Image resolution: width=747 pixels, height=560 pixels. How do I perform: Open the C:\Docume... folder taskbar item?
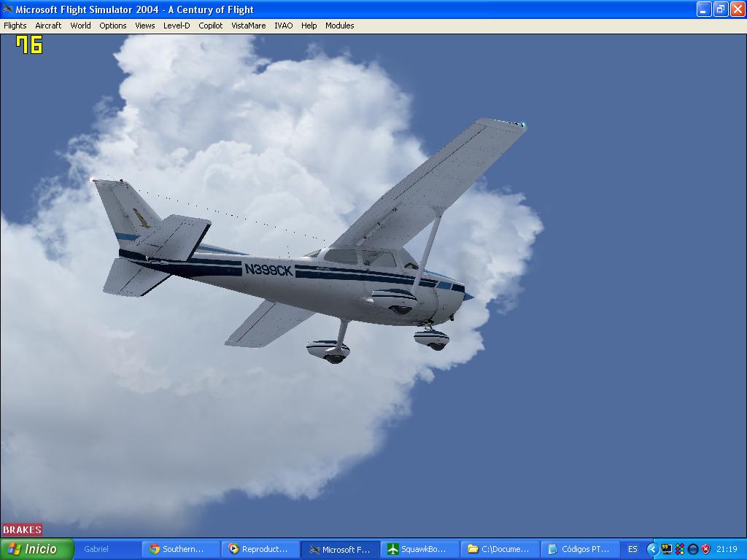[500, 550]
